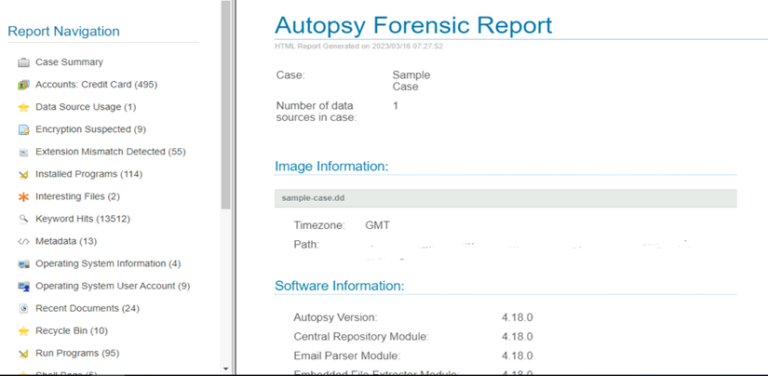Open Keyword Hits (13512) report link

pos(83,219)
